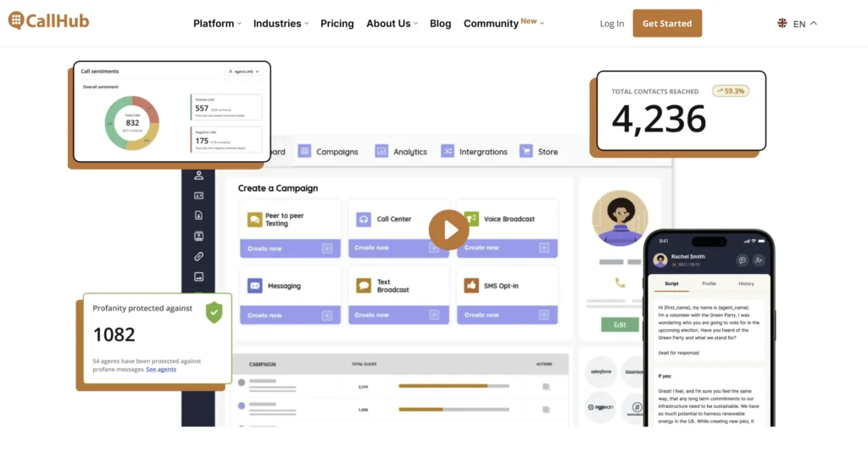Screen dimensions: 868x453
Task: Click the Messaging envelope icon
Action: [x=254, y=286]
